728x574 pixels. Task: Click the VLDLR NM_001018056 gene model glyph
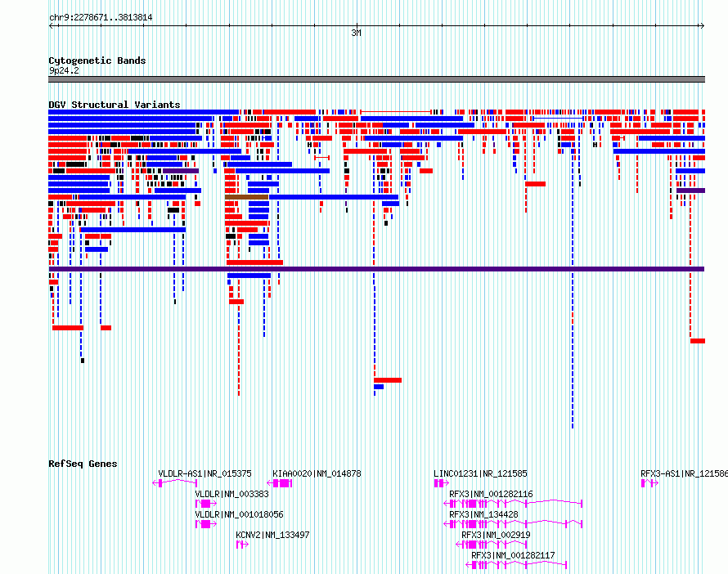206,524
